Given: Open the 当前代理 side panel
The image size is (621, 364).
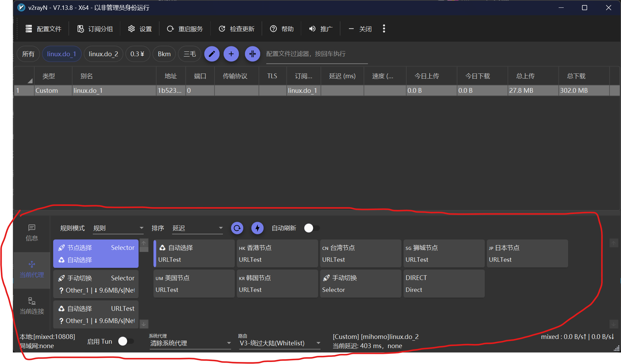Looking at the screenshot, I should [32, 270].
